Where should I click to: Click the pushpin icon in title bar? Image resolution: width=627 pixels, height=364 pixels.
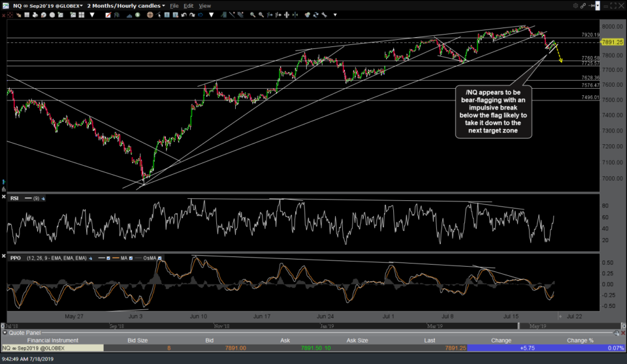point(592,6)
